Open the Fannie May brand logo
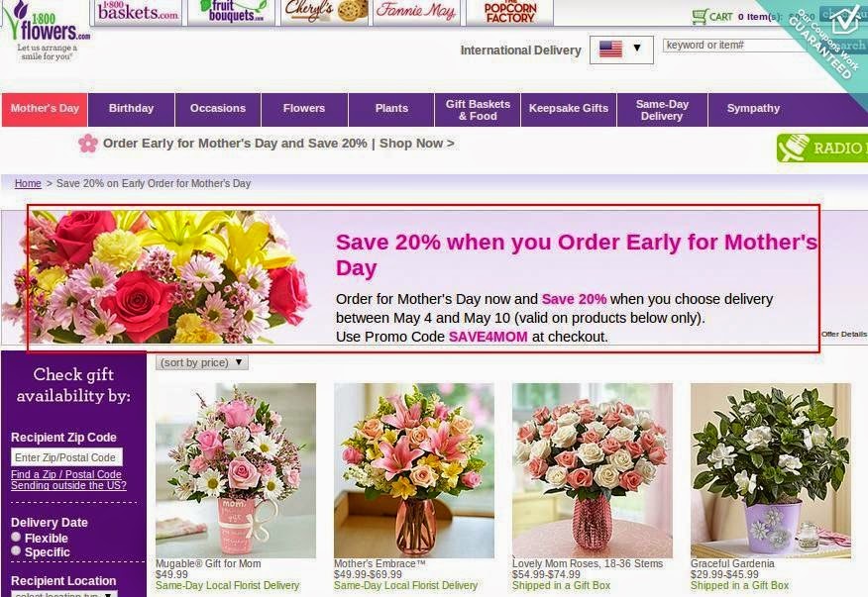Screen dimensions: 868x597 tap(416, 12)
